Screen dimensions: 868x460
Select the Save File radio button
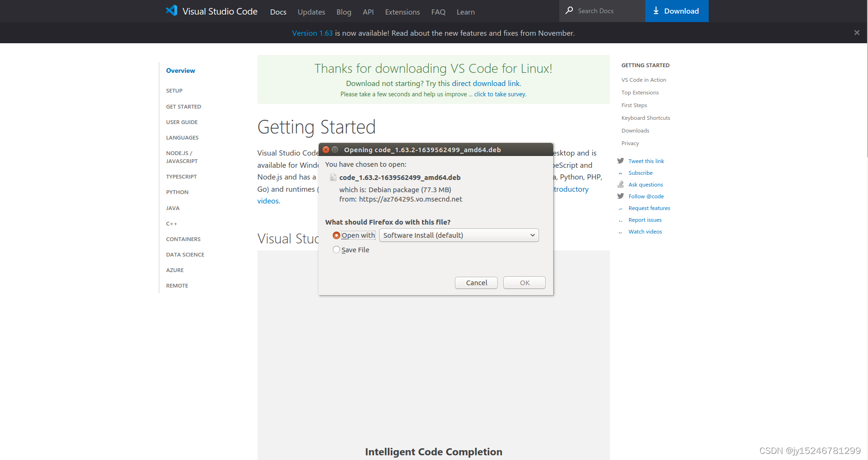tap(336, 249)
